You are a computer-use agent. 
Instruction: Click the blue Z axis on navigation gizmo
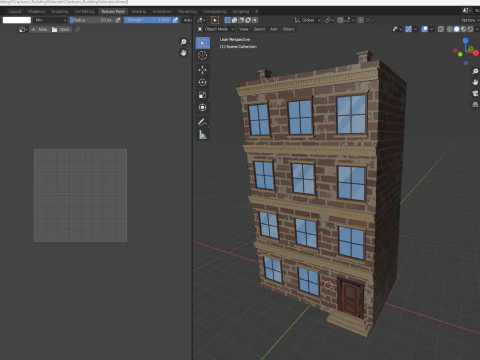coord(465,40)
